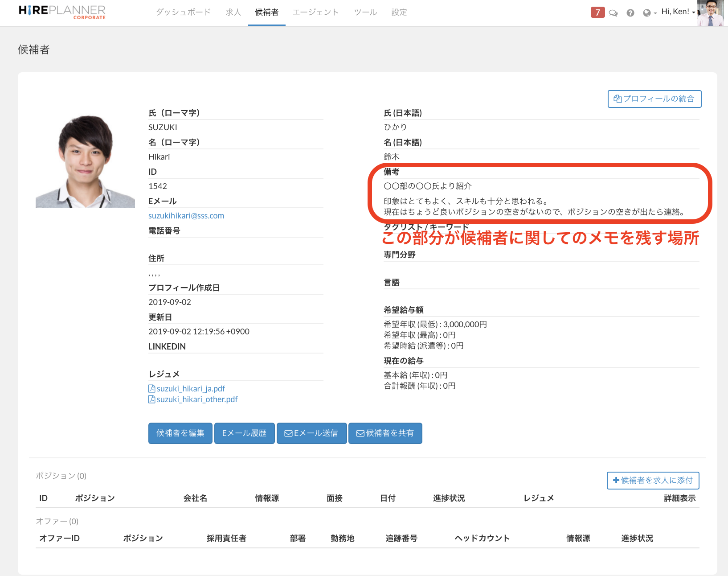Screen dimensions: 728x576
Task: Click the Eメール送信 button
Action: pyautogui.click(x=311, y=433)
